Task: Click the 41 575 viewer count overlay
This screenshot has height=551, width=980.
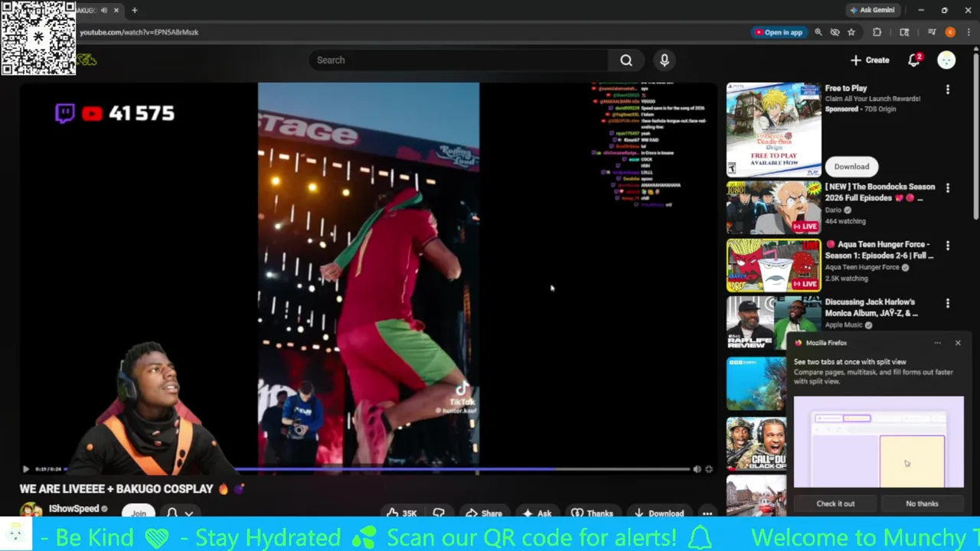Action: coord(142,113)
